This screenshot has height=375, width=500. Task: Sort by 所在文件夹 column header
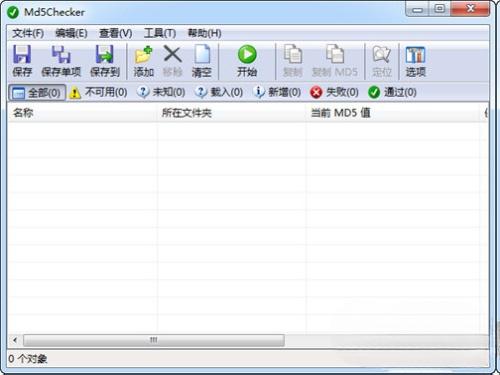coord(231,113)
